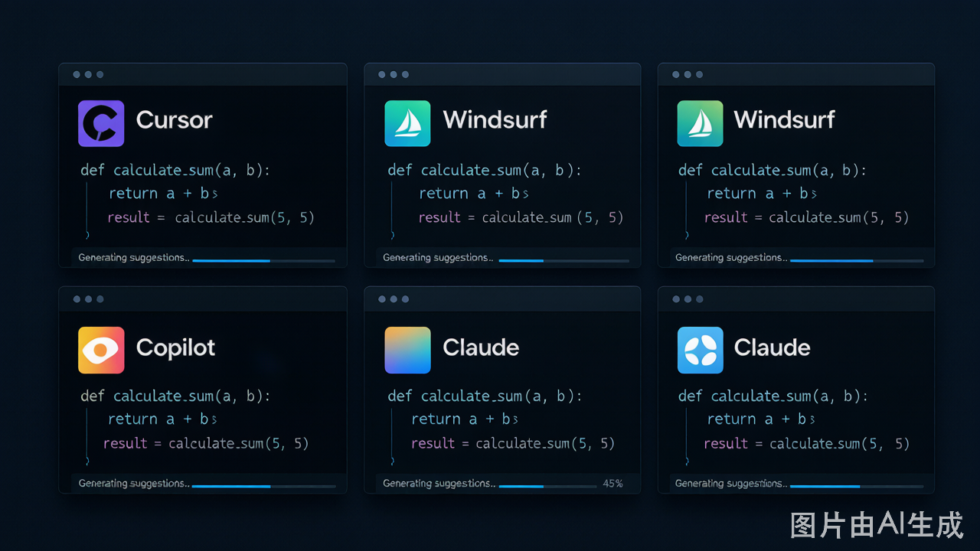This screenshot has width=980, height=551.
Task: Select the Cursor title text
Action: (174, 120)
